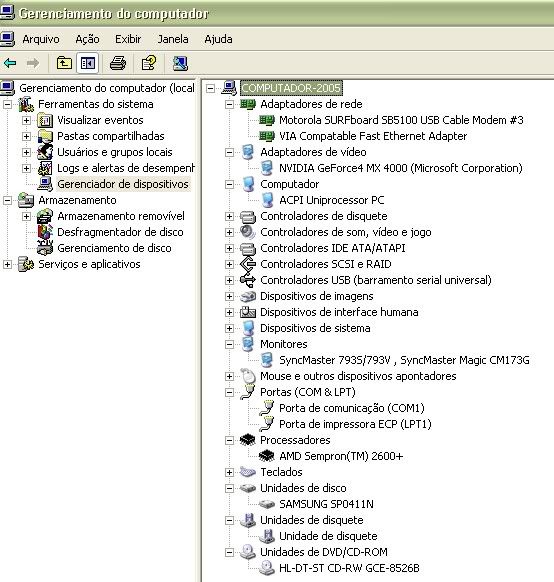554x582 pixels.
Task: Select VIA Compatable Fast Ethernet Adapter
Action: click(373, 136)
